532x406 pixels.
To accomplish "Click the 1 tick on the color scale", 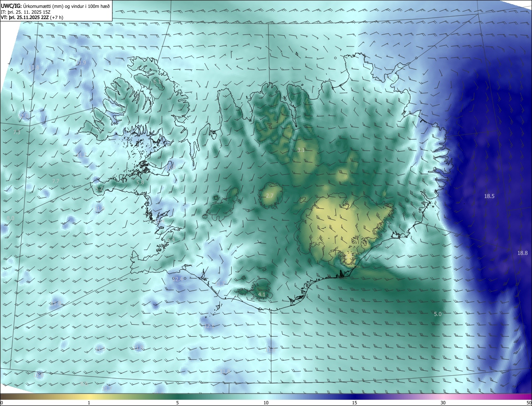I will [x=89, y=403].
